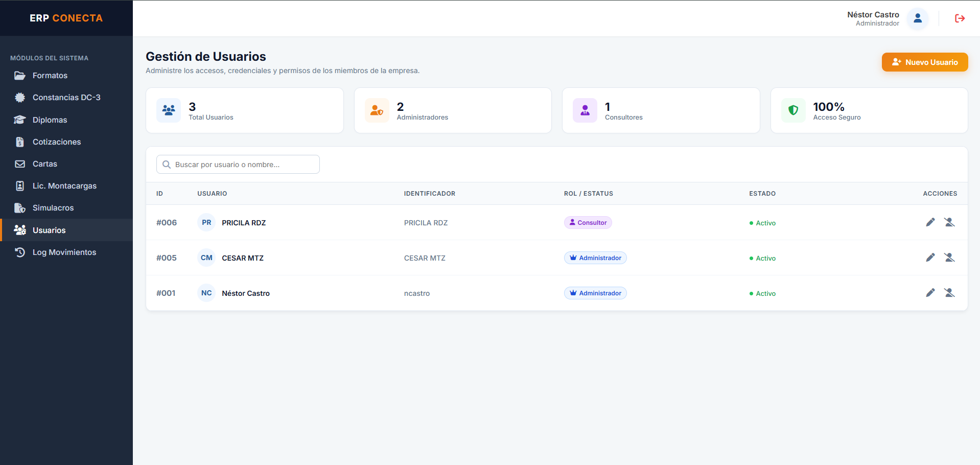The height and width of the screenshot is (465, 980).
Task: Click the Administrador role badge for CESAR MTZ
Action: click(x=595, y=258)
